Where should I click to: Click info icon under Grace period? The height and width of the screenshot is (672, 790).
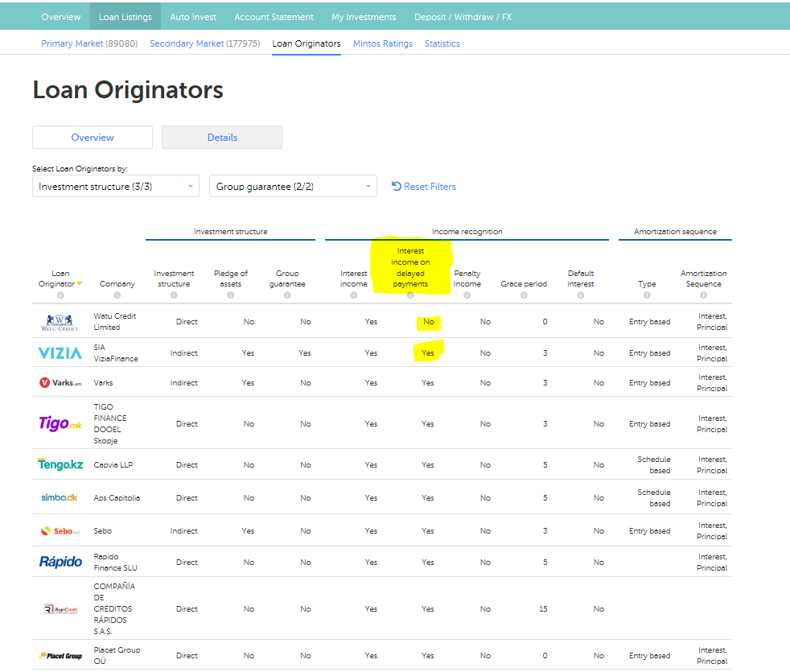coord(524,295)
